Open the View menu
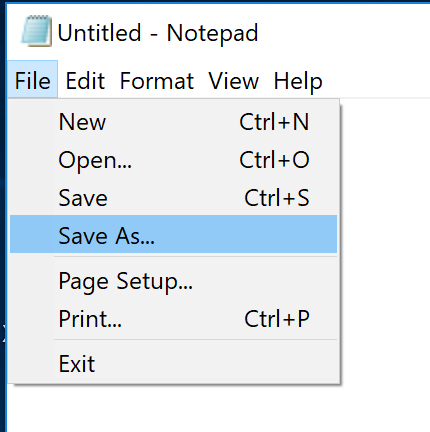 pos(233,81)
